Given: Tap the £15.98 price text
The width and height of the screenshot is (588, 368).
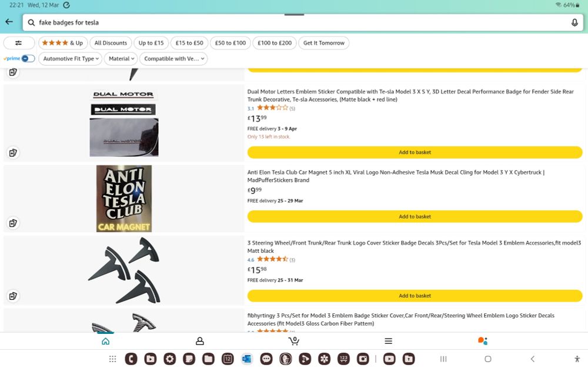Looking at the screenshot, I should (257, 270).
